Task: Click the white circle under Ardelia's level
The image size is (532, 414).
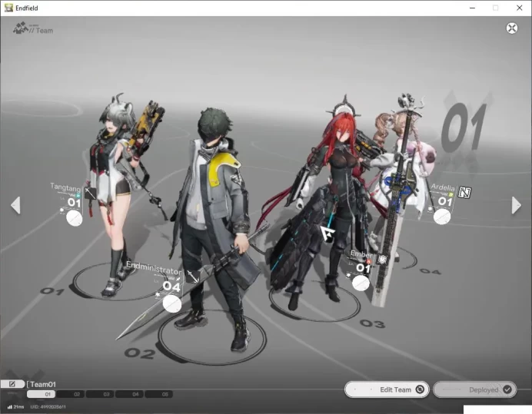Action: click(442, 217)
